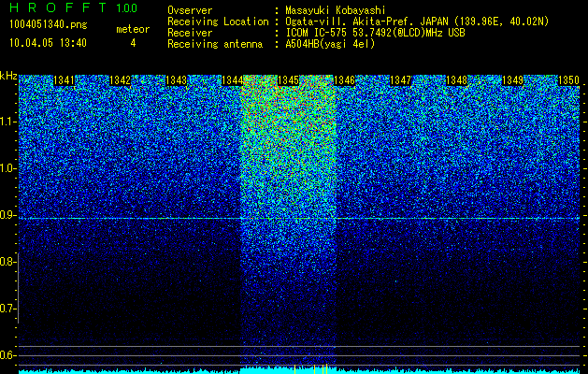Click the 0.8 frequency axis label

[x=8, y=262]
